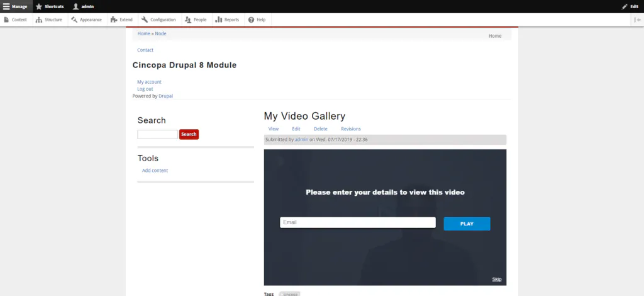Open the Appearance admin menu

pyautogui.click(x=86, y=20)
